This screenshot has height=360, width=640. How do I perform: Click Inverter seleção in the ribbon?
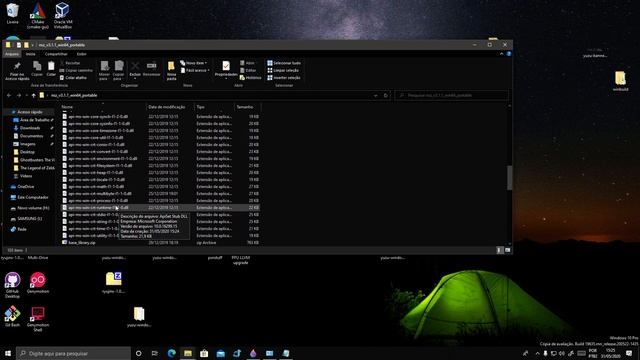tap(284, 78)
